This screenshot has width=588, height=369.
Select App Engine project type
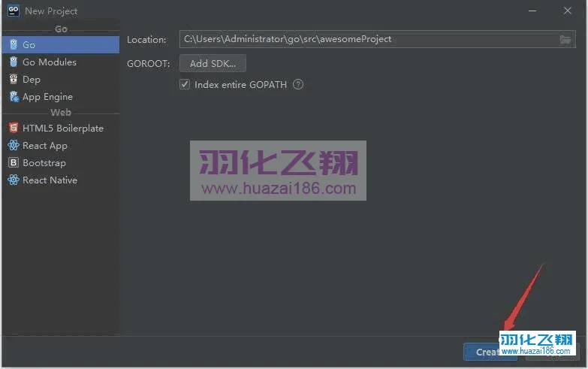[61, 96]
